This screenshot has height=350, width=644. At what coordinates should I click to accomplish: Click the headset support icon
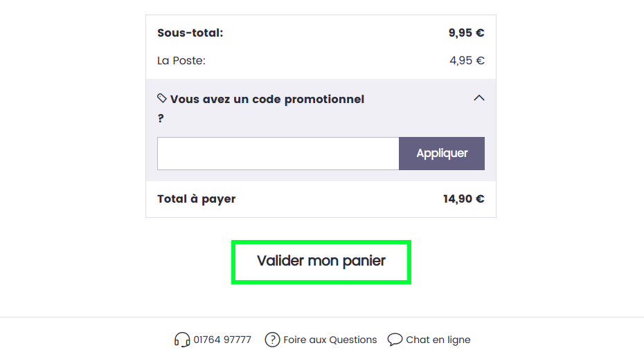[182, 340]
